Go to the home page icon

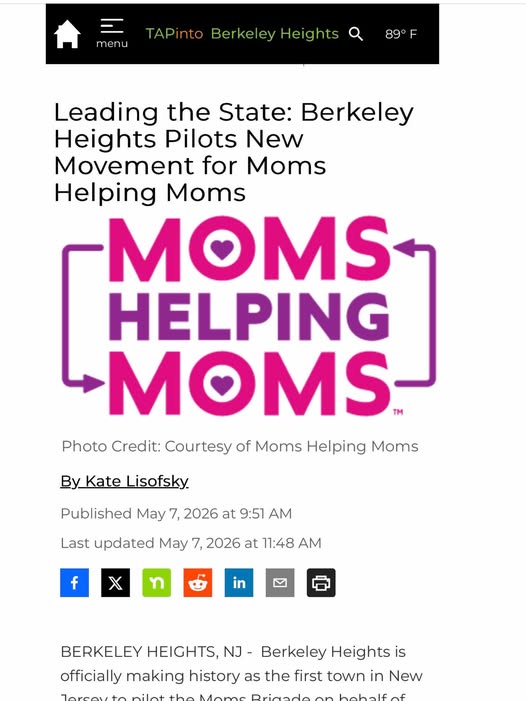point(67,34)
